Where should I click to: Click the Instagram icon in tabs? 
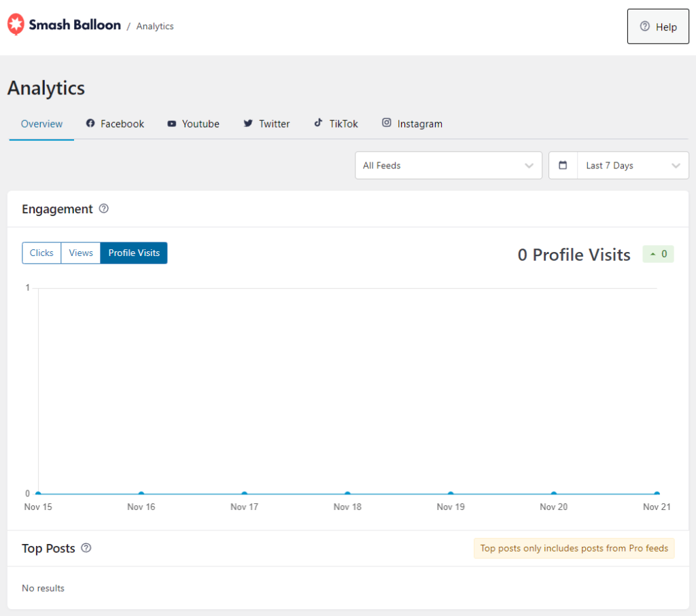(x=387, y=123)
